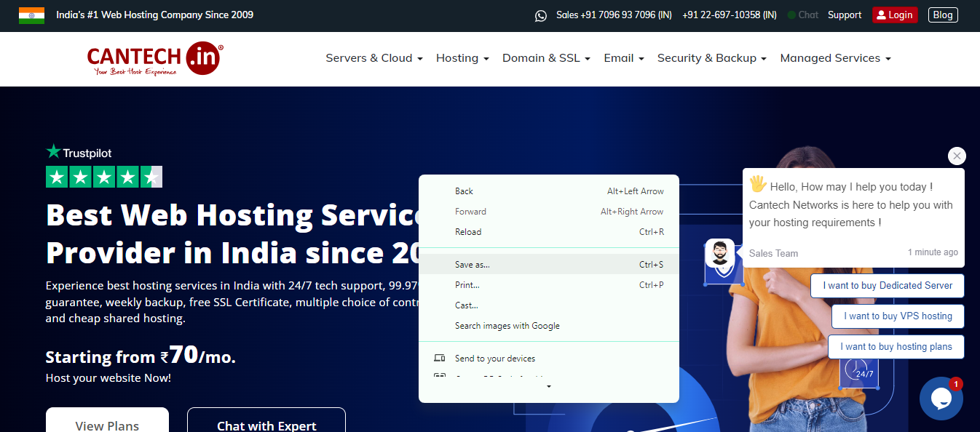Click the red Login button
This screenshot has height=432, width=980.
895,15
